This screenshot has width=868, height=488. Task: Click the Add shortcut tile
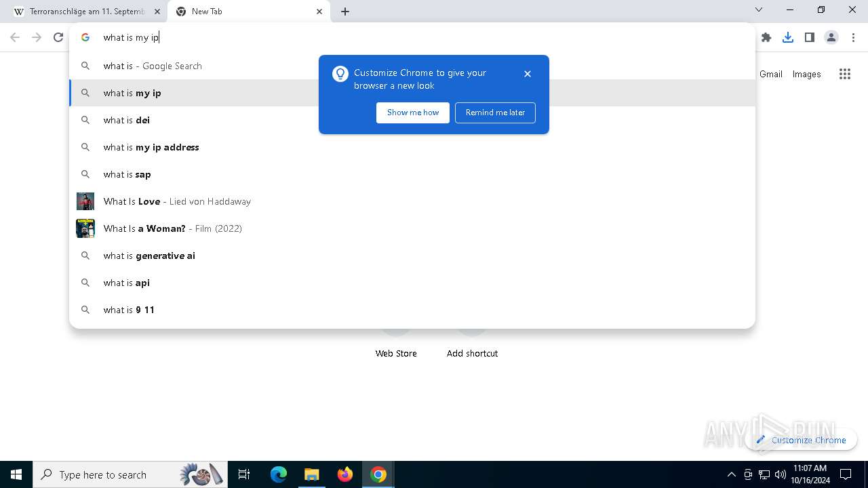coord(472,353)
